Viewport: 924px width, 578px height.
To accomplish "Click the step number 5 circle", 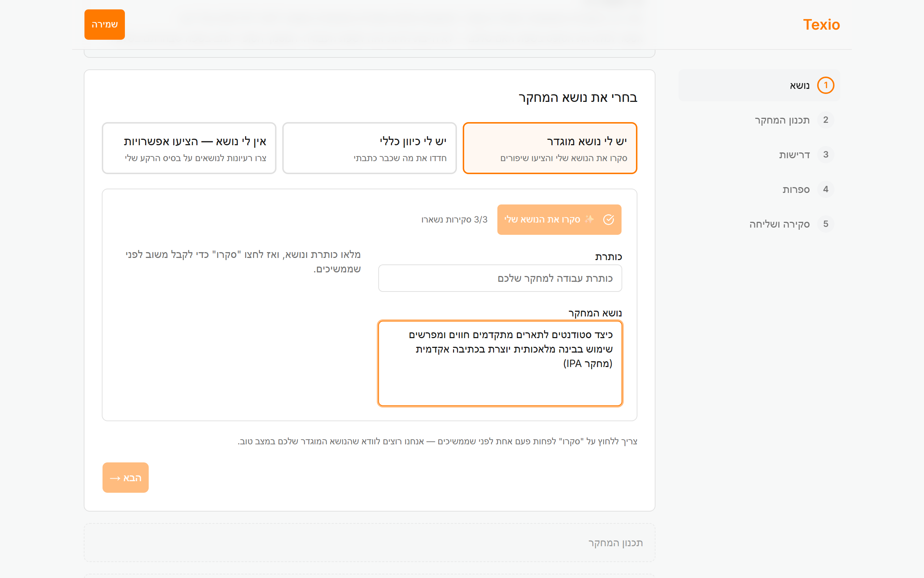I will [x=825, y=224].
